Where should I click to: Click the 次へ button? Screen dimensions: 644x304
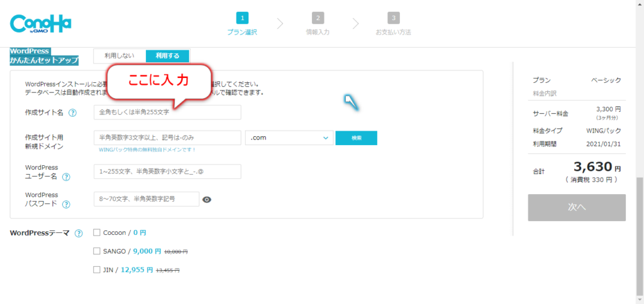577,208
